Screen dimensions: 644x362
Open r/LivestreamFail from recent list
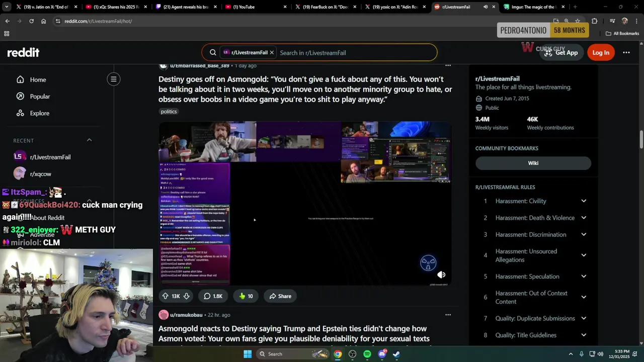click(50, 157)
